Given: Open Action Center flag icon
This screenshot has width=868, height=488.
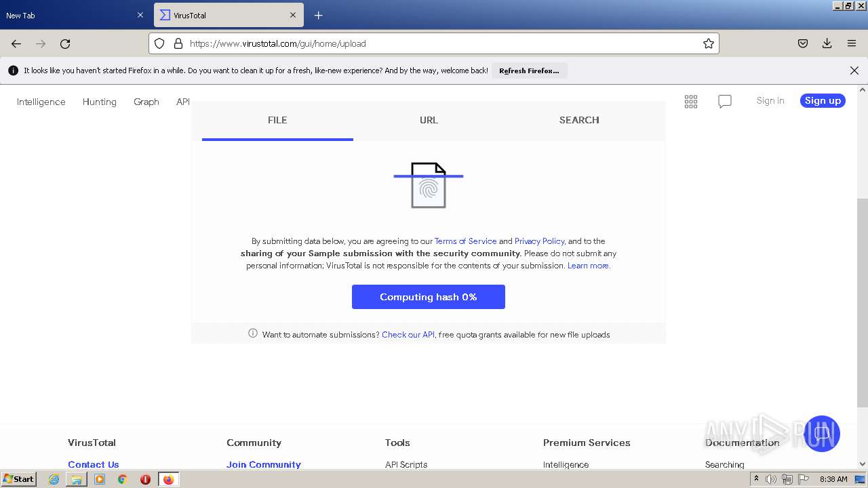Looking at the screenshot, I should pos(804,479).
